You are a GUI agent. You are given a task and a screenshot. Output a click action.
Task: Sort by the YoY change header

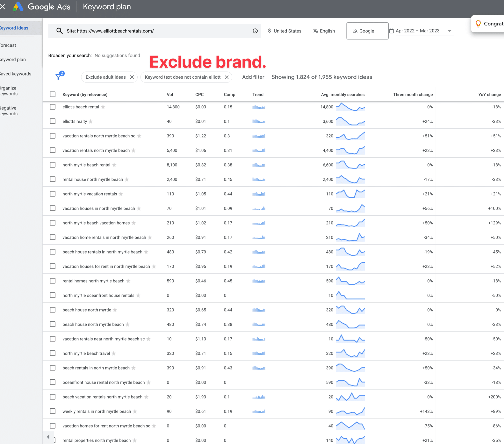[x=489, y=95]
